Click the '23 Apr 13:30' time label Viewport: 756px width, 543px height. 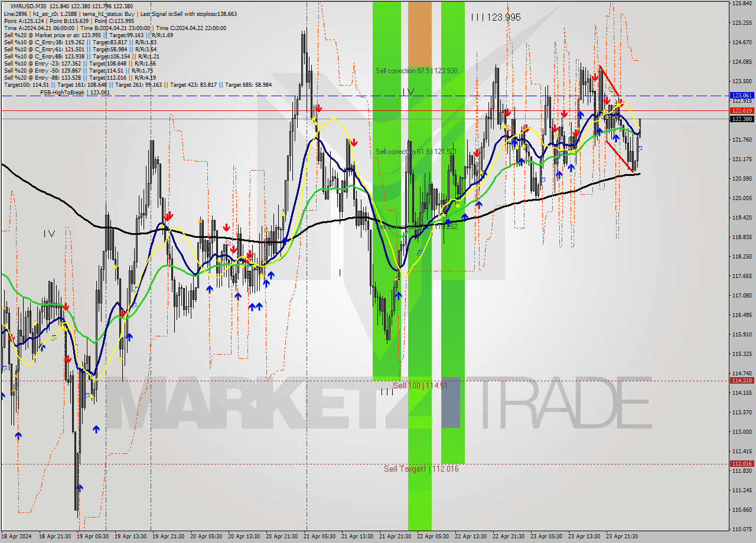[x=585, y=537]
